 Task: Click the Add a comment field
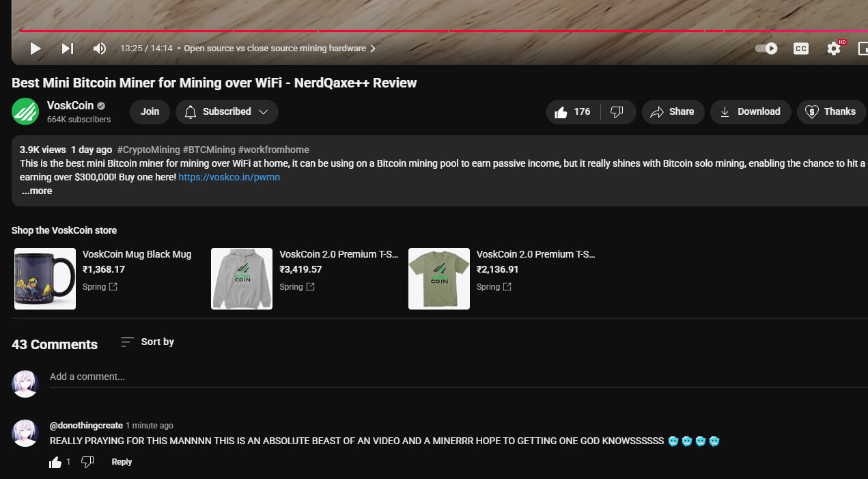pos(459,377)
